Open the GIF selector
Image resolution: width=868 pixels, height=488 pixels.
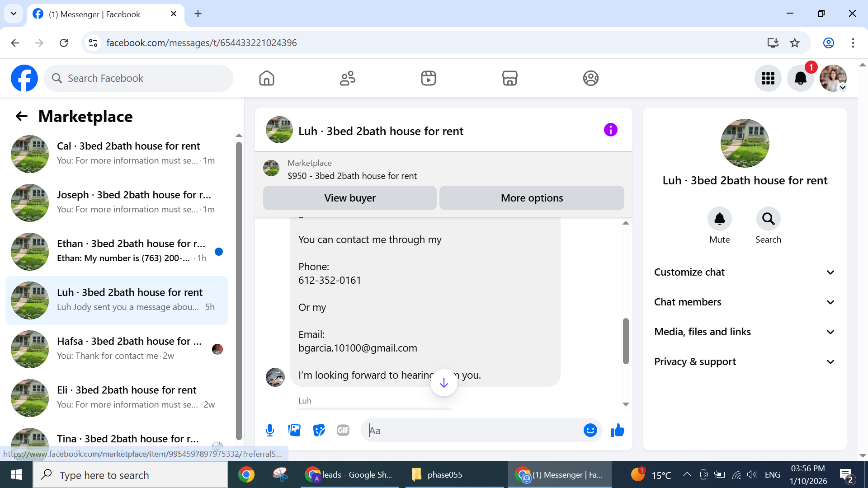tap(343, 430)
